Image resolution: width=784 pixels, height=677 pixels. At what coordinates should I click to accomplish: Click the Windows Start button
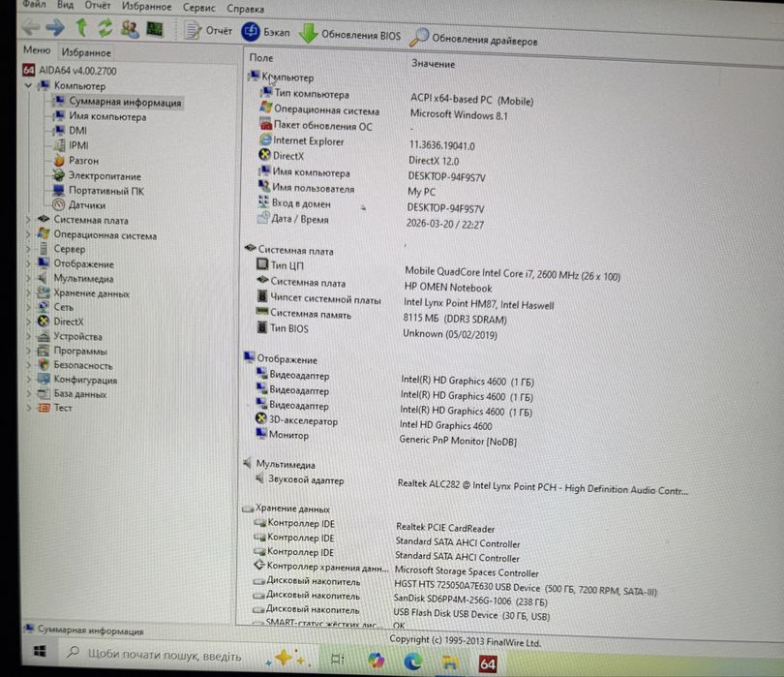click(x=40, y=651)
